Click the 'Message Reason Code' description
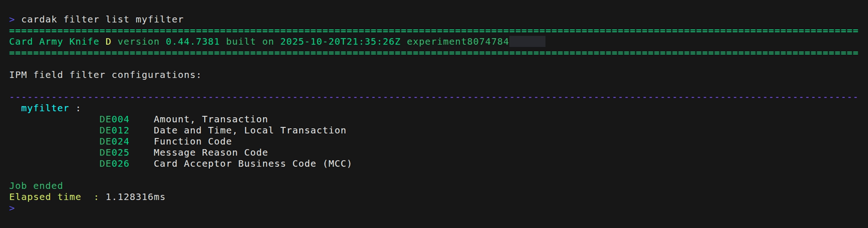Image resolution: width=868 pixels, height=228 pixels. click(211, 153)
